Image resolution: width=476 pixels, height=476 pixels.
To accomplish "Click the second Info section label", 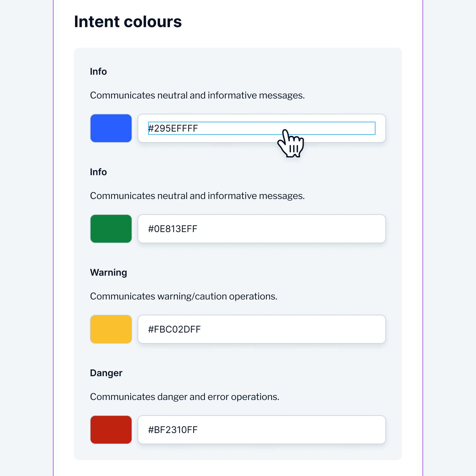I will pyautogui.click(x=98, y=172).
